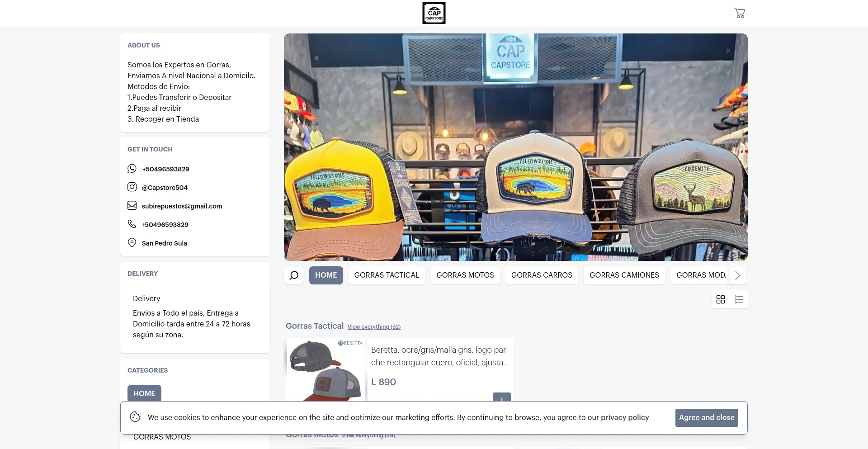This screenshot has height=449, width=868.
Task: Switch to grid view layout
Action: [x=721, y=299]
